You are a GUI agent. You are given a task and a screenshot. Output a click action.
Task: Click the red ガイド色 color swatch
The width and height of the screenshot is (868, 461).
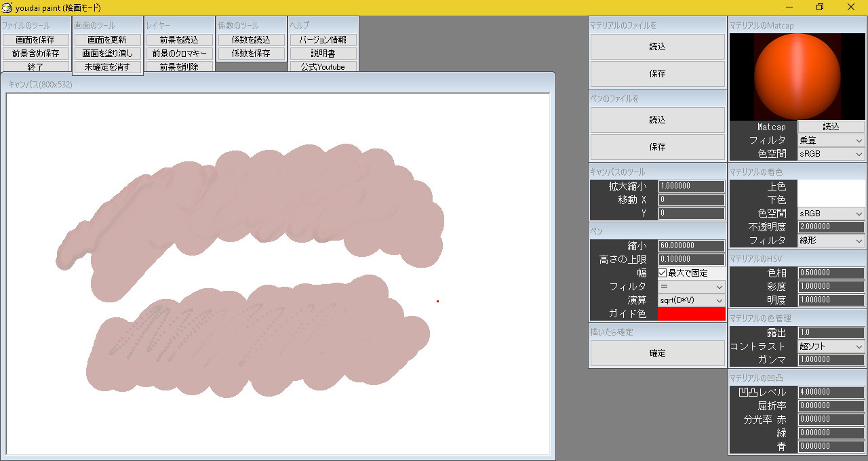[x=690, y=313]
